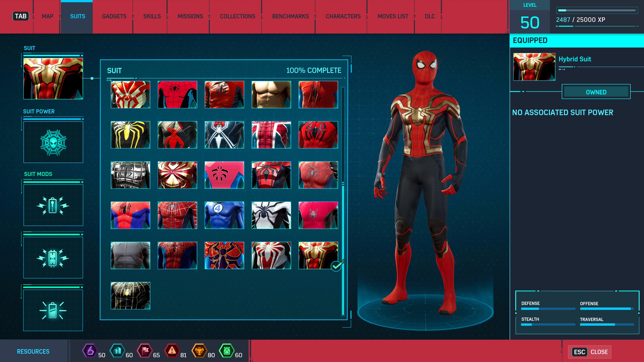Click the orange challenge token icon
Screen dimensions: 644x362
[x=199, y=350]
